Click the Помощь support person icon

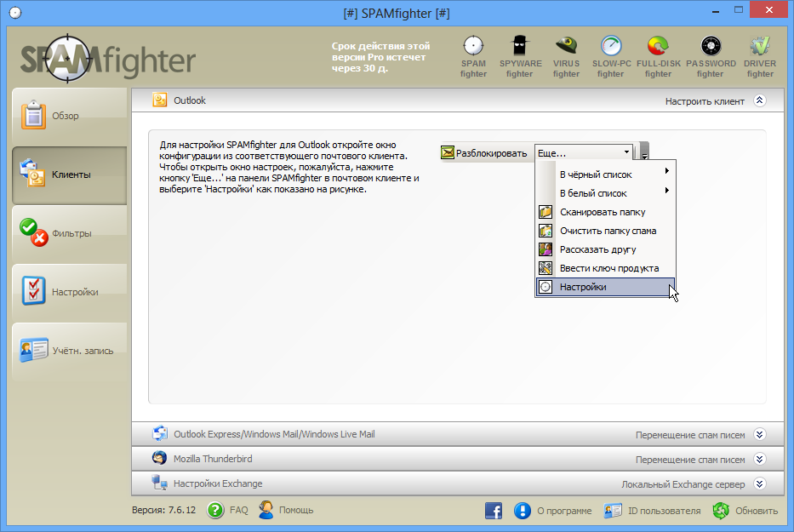coord(266,510)
